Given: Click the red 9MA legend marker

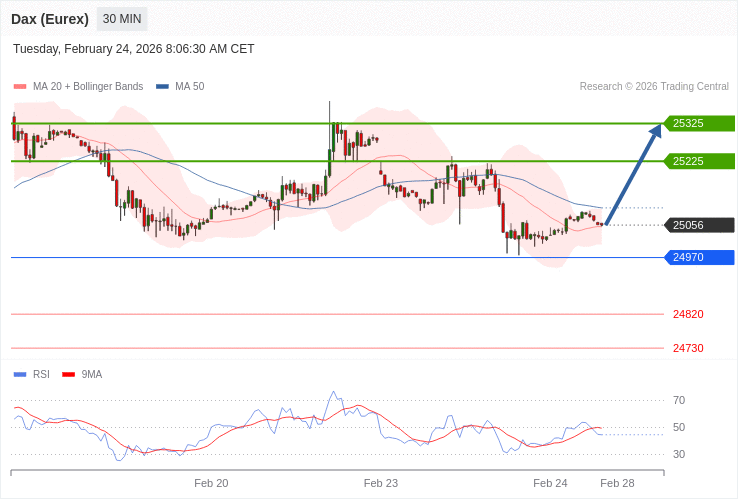Looking at the screenshot, I should point(69,375).
